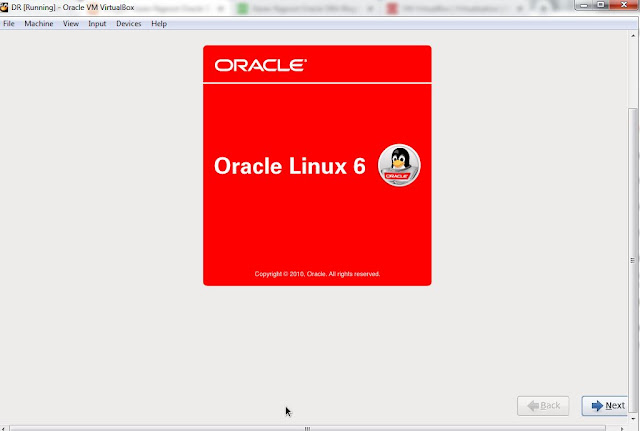Click the copyright 2010 Oracle text
This screenshot has width=640, height=431.
[x=317, y=274]
